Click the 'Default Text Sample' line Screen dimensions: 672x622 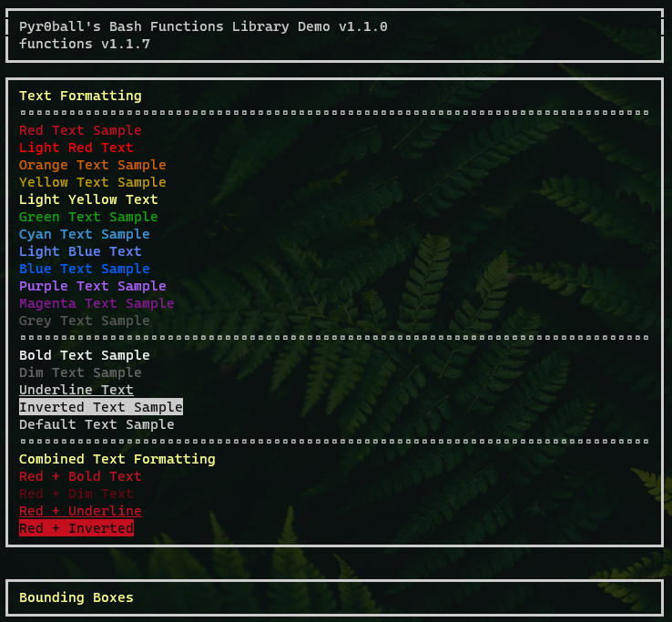[97, 424]
